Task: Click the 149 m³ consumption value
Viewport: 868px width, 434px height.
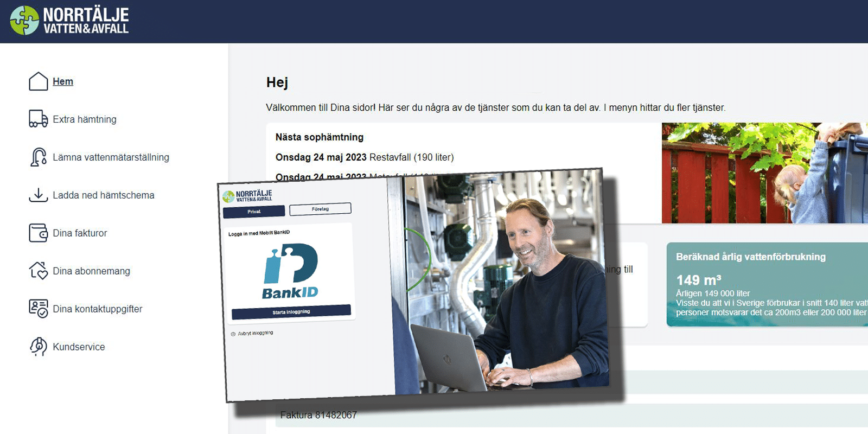Action: tap(699, 280)
